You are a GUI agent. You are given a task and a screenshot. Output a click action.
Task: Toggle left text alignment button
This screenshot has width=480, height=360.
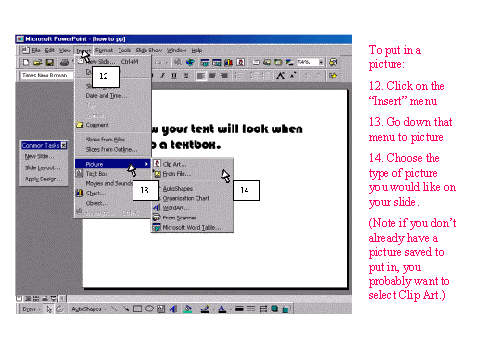coord(201,76)
